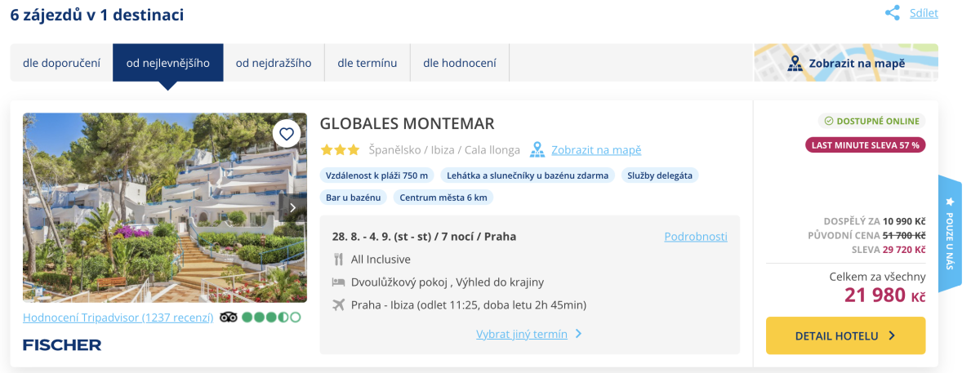The height and width of the screenshot is (373, 980).
Task: Open the Podrobnosti details link
Action: (695, 237)
